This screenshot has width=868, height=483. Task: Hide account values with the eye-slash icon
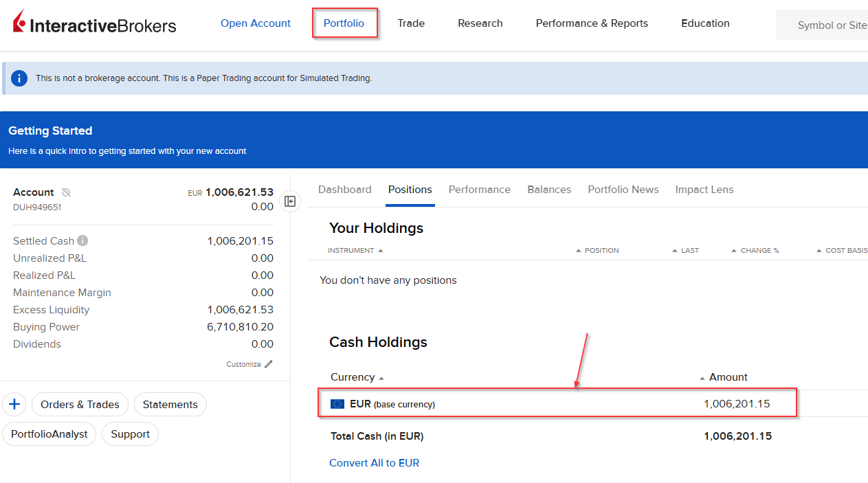coord(66,192)
